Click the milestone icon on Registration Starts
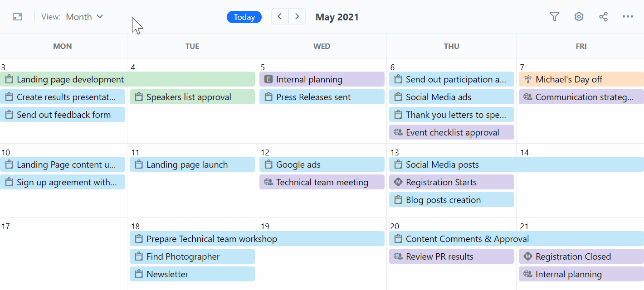 [x=398, y=182]
